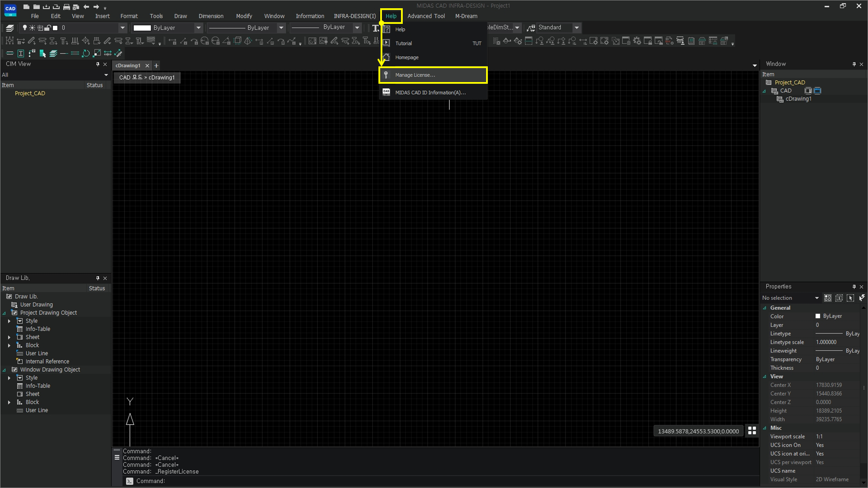Click the 3D box icon in second toolbar row
The height and width of the screenshot is (488, 868).
(x=237, y=41)
